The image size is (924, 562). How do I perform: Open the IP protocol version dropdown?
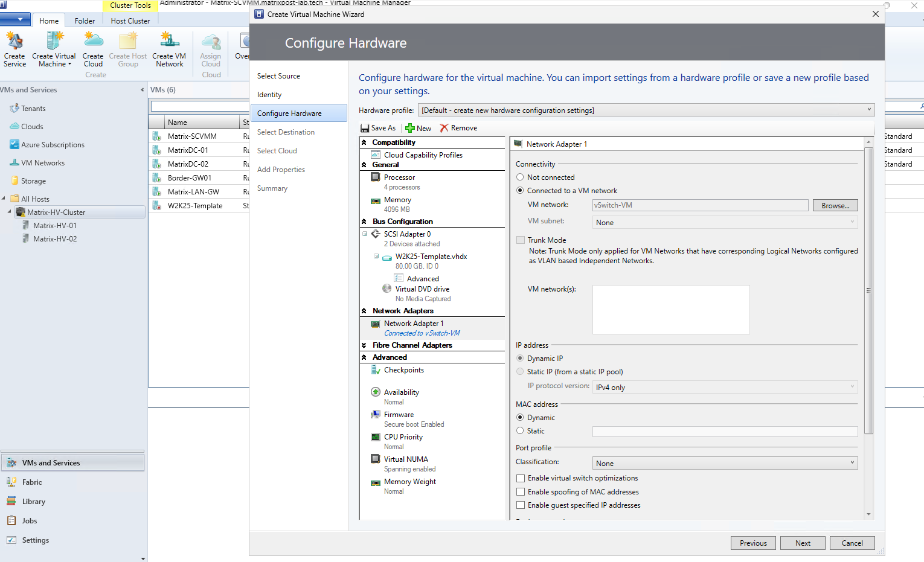click(x=725, y=388)
